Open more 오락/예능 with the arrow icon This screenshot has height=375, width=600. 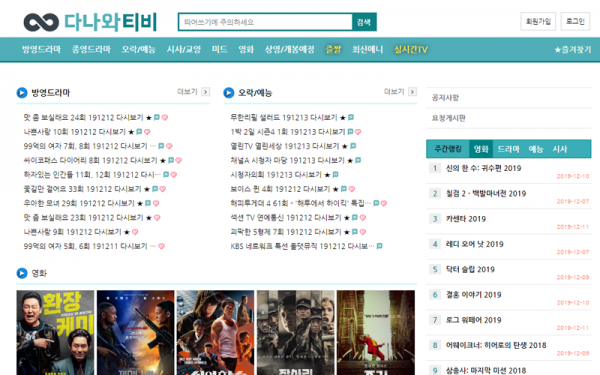coord(412,92)
